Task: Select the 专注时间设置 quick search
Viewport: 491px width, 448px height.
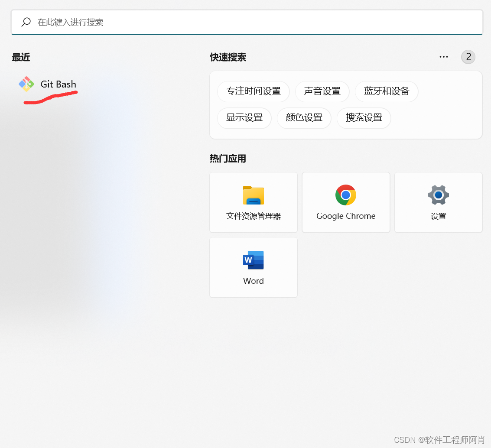Action: click(x=253, y=91)
